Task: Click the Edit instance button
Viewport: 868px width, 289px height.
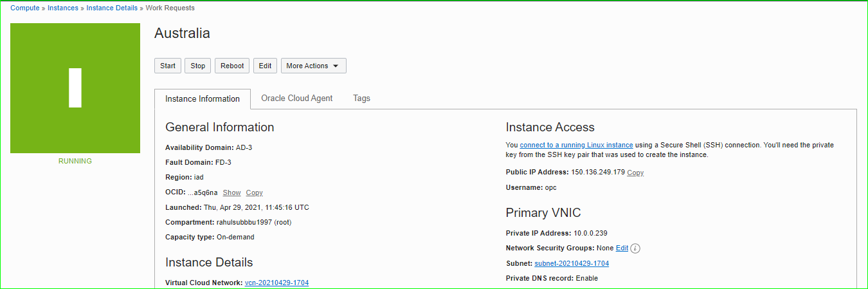Action: click(x=265, y=66)
